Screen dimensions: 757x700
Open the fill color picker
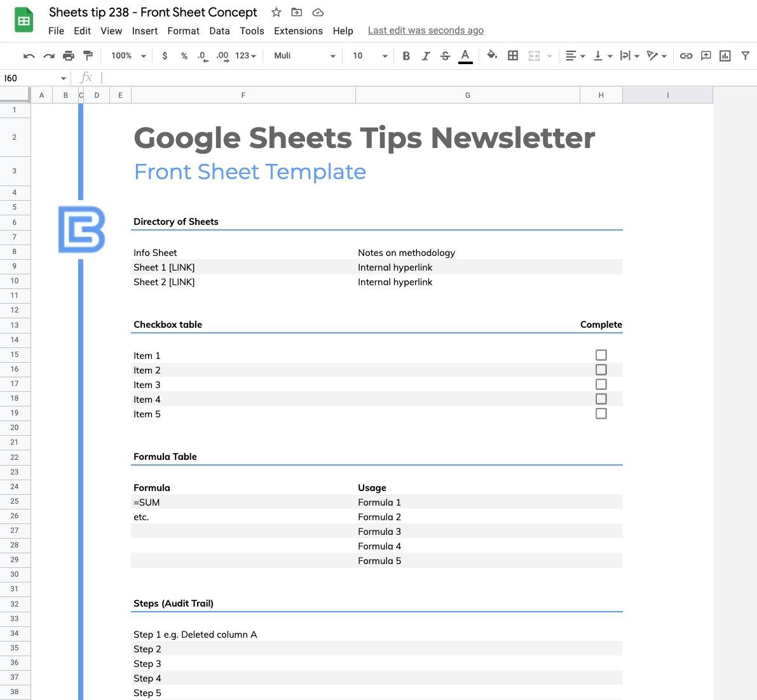point(492,55)
